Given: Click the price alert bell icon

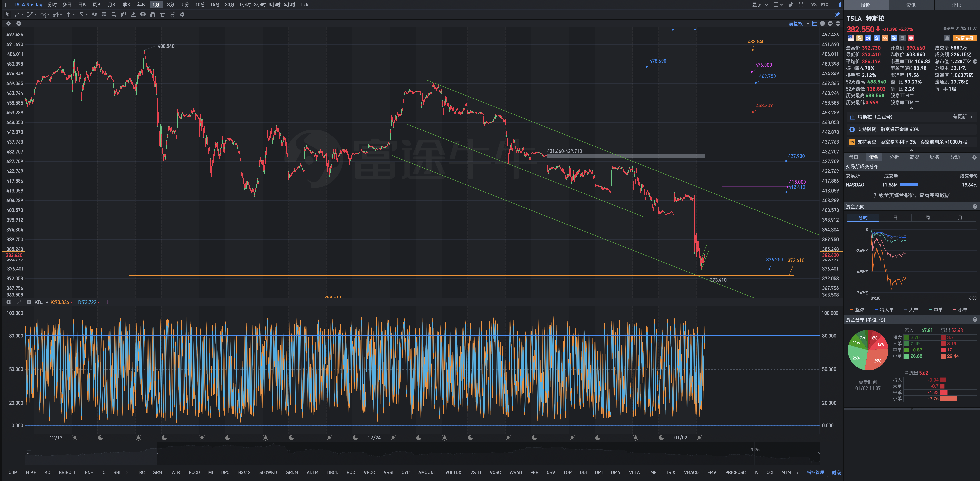Looking at the screenshot, I should [x=947, y=38].
